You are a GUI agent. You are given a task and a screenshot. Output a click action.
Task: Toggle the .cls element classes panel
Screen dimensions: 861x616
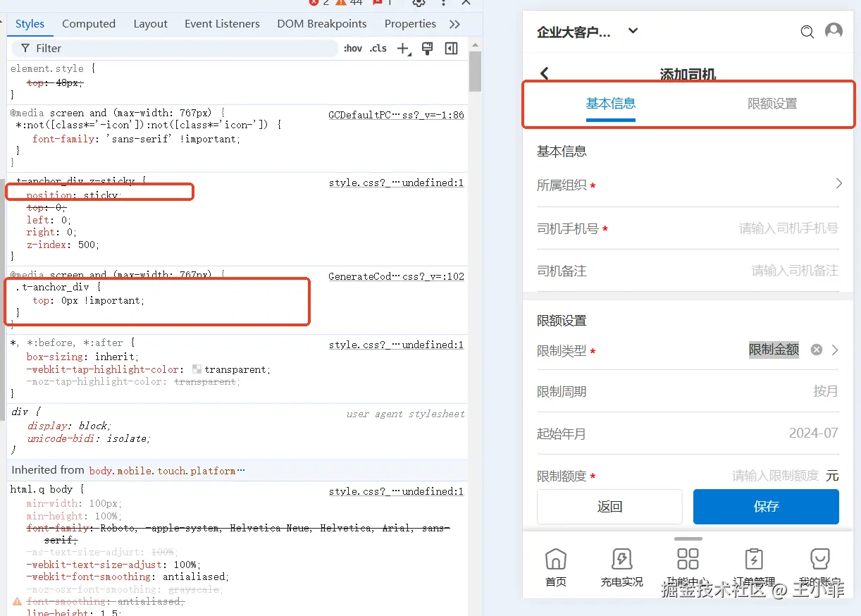pyautogui.click(x=378, y=48)
